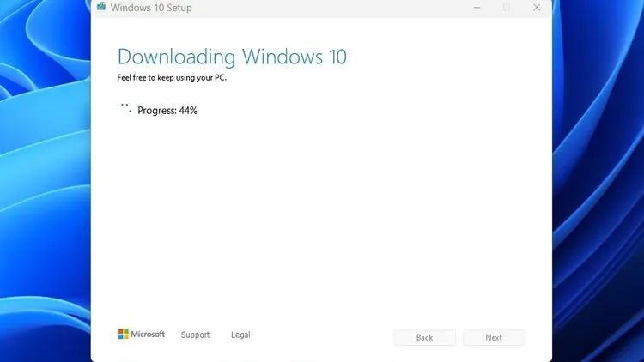The image size is (644, 362).
Task: Open the Legal link
Action: pyautogui.click(x=240, y=335)
